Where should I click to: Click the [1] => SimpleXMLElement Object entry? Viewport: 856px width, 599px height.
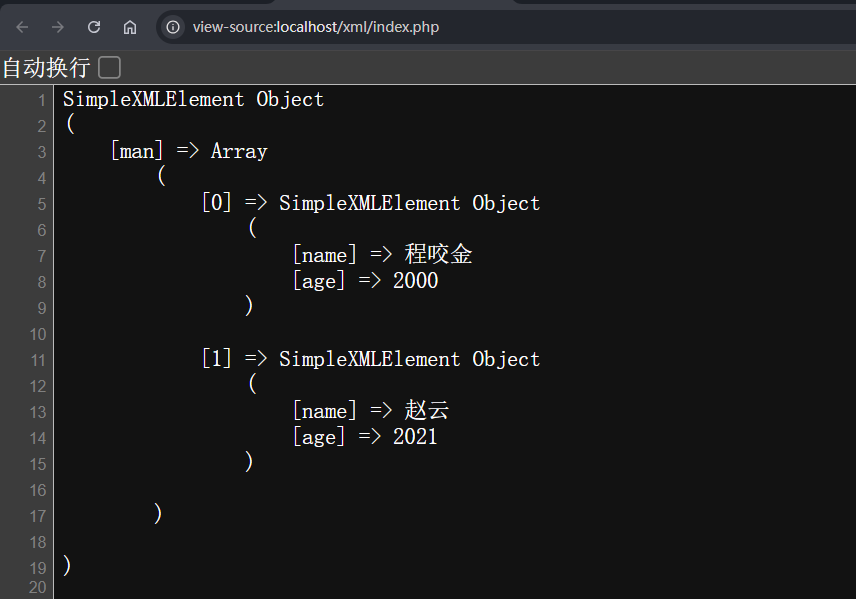tap(370, 359)
